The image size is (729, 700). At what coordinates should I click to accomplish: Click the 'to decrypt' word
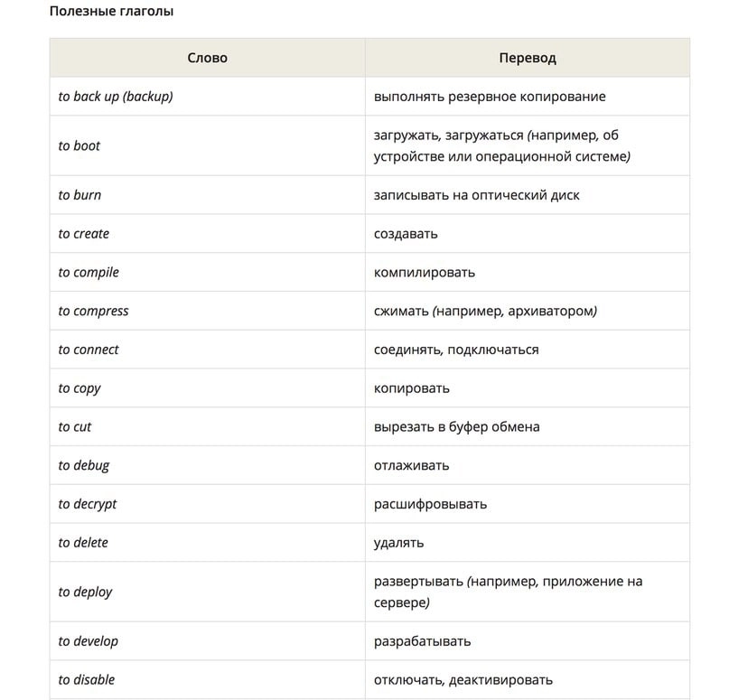(x=88, y=504)
